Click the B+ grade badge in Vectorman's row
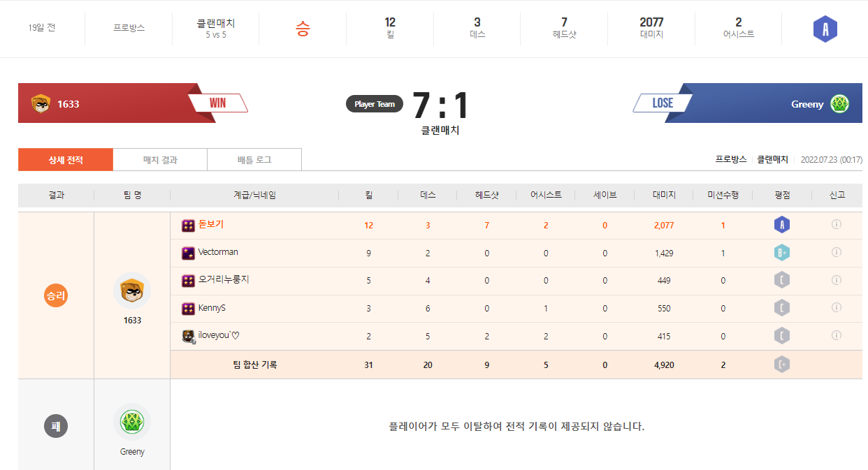 coord(781,253)
